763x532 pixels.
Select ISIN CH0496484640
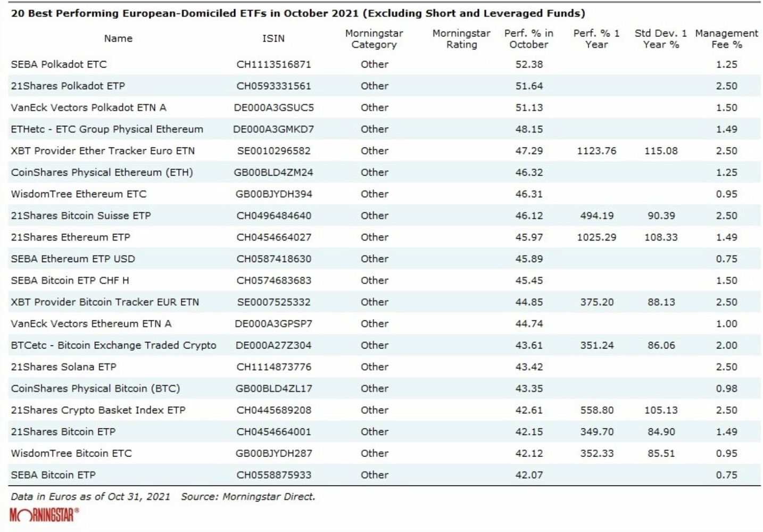[273, 215]
